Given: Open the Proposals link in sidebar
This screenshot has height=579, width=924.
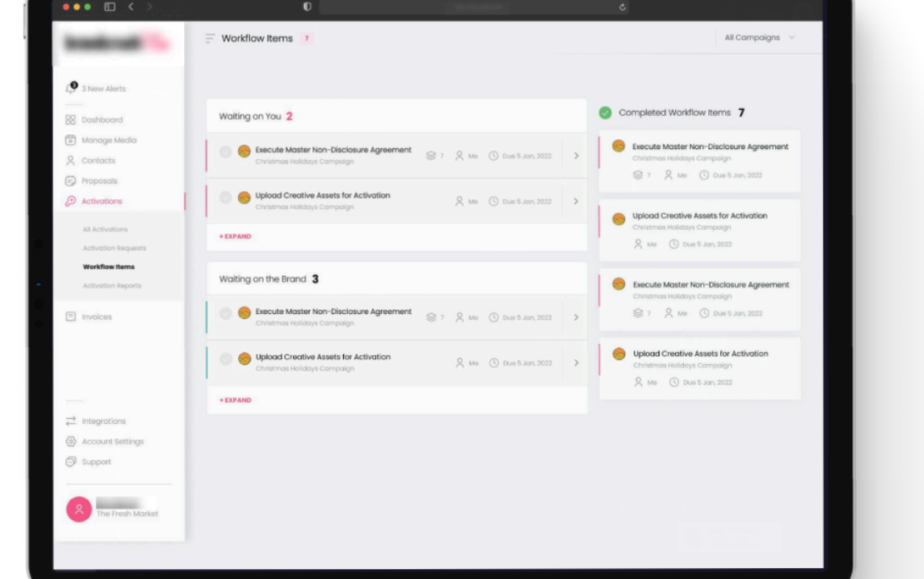Looking at the screenshot, I should click(99, 181).
